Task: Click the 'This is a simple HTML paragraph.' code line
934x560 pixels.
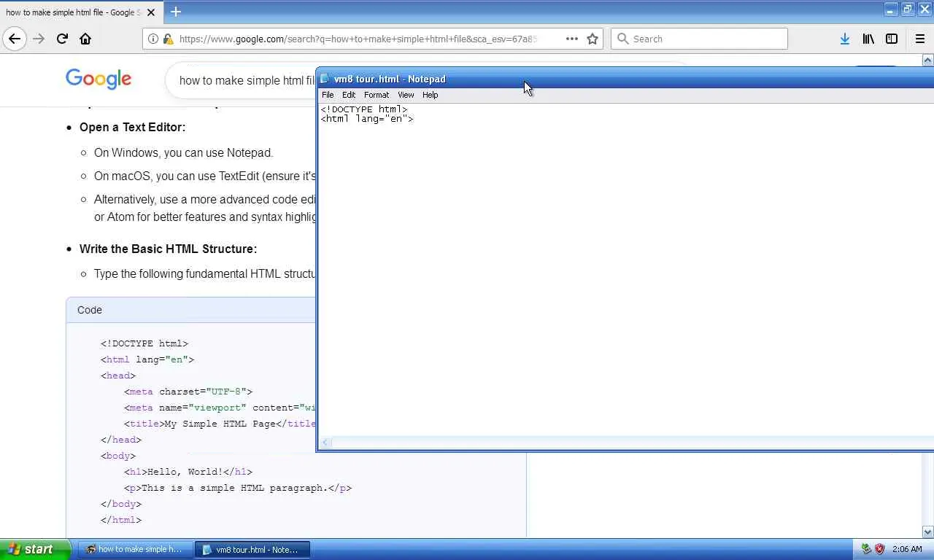Action: pyautogui.click(x=238, y=488)
